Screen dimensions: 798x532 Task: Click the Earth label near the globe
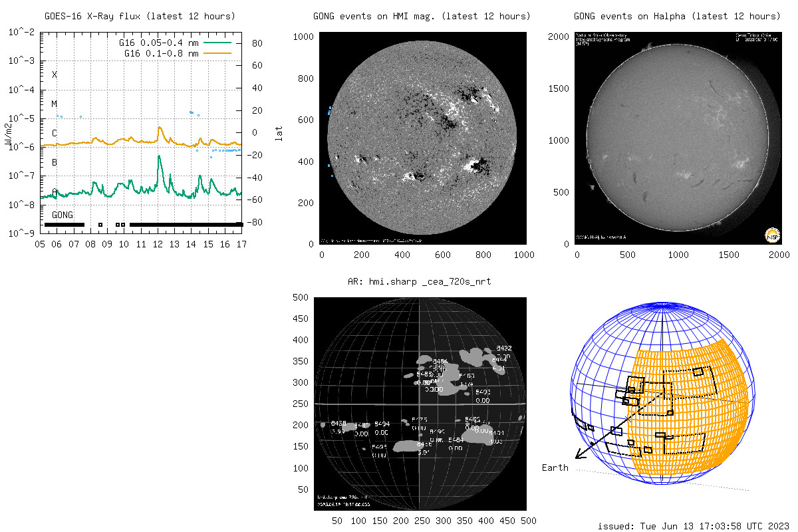point(555,467)
